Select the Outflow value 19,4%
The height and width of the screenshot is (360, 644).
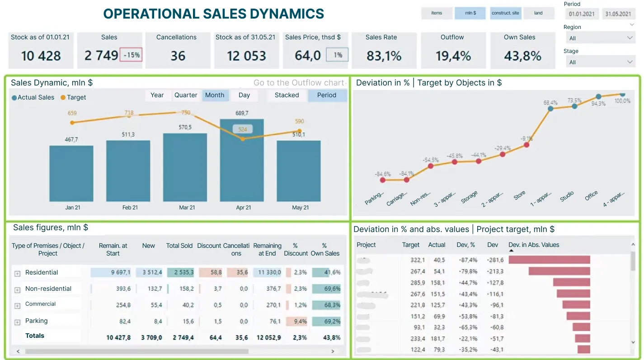pyautogui.click(x=453, y=56)
